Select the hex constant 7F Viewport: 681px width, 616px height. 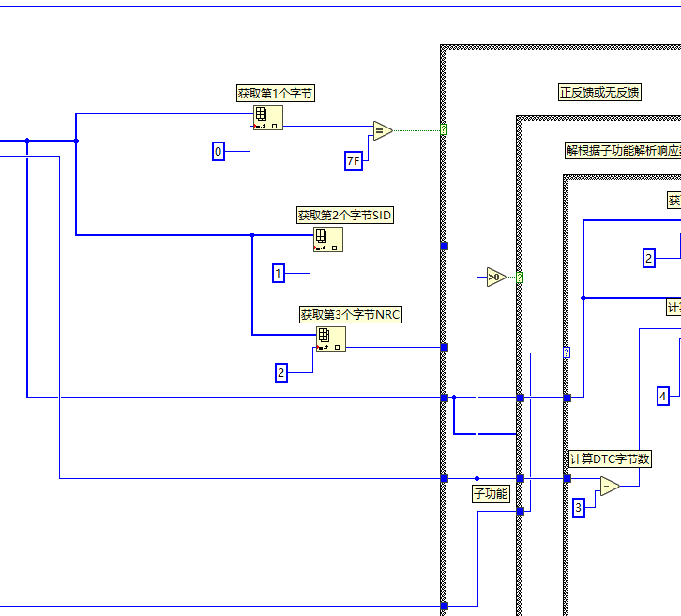pyautogui.click(x=354, y=161)
